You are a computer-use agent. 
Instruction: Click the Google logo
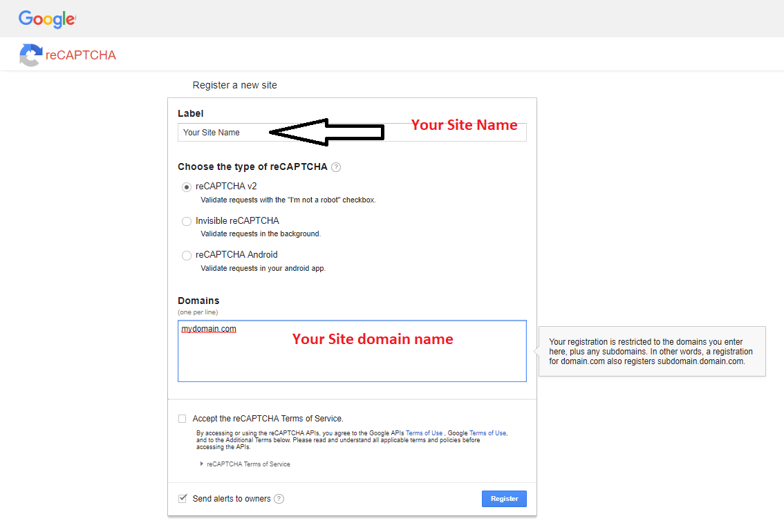click(x=47, y=19)
